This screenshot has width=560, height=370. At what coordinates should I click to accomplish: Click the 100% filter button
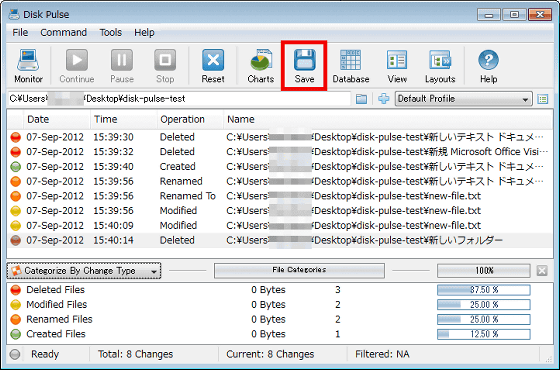[484, 270]
